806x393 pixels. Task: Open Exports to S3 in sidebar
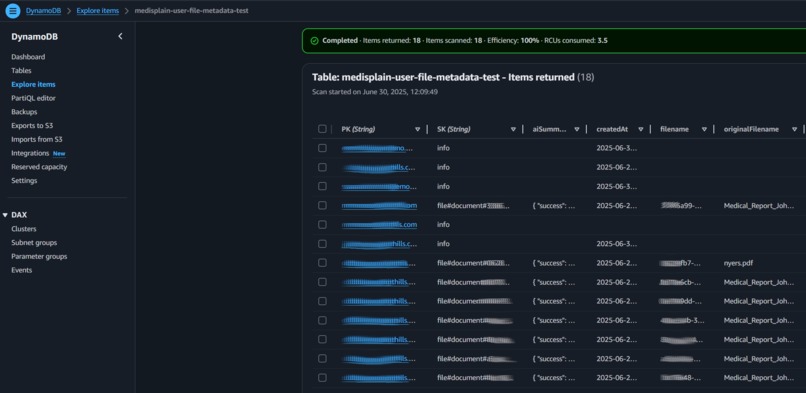32,125
